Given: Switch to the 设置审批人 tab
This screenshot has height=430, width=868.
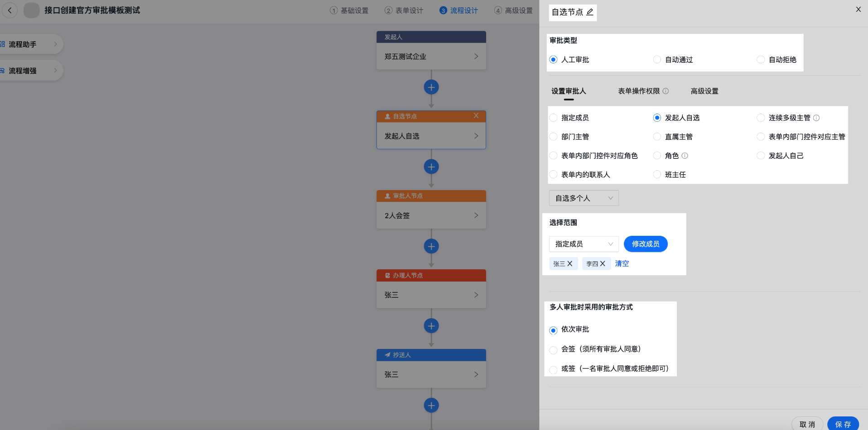Looking at the screenshot, I should pyautogui.click(x=569, y=91).
